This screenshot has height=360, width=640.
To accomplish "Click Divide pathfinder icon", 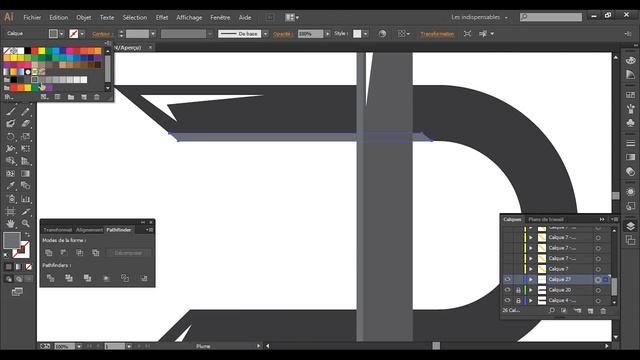I will click(x=50, y=278).
